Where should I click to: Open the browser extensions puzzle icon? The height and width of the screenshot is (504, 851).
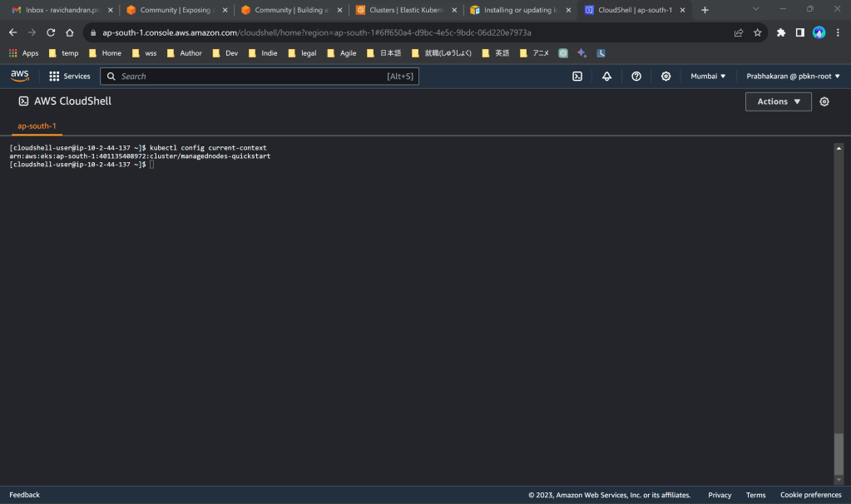[780, 32]
